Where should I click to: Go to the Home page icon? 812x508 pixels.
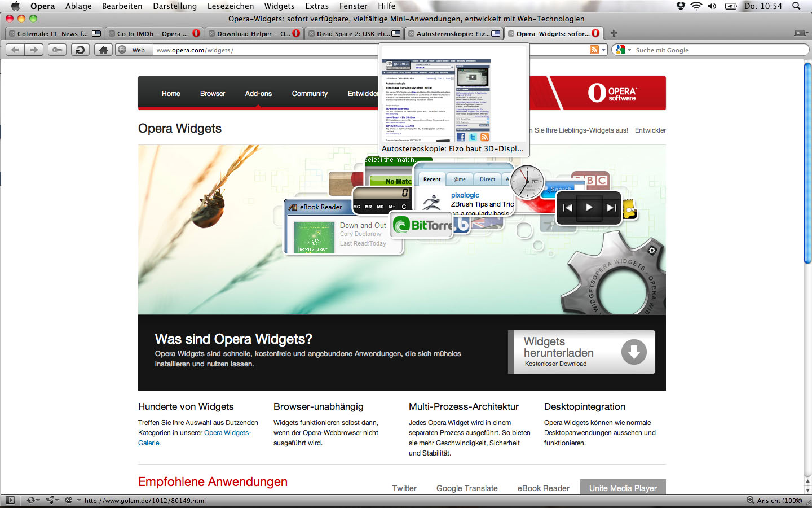pos(103,50)
